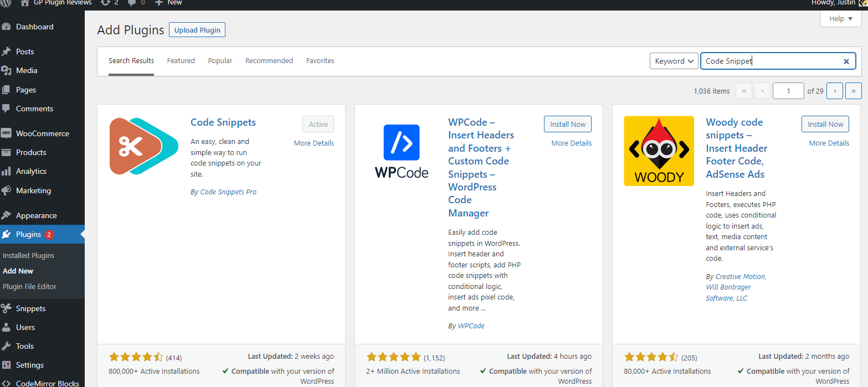This screenshot has width=868, height=387.
Task: Open the comments bubble in admin bar
Action: coord(132,3)
